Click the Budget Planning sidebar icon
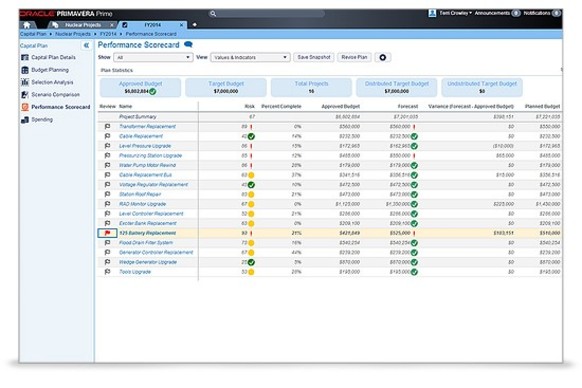The width and height of the screenshot is (582, 388). (25, 70)
